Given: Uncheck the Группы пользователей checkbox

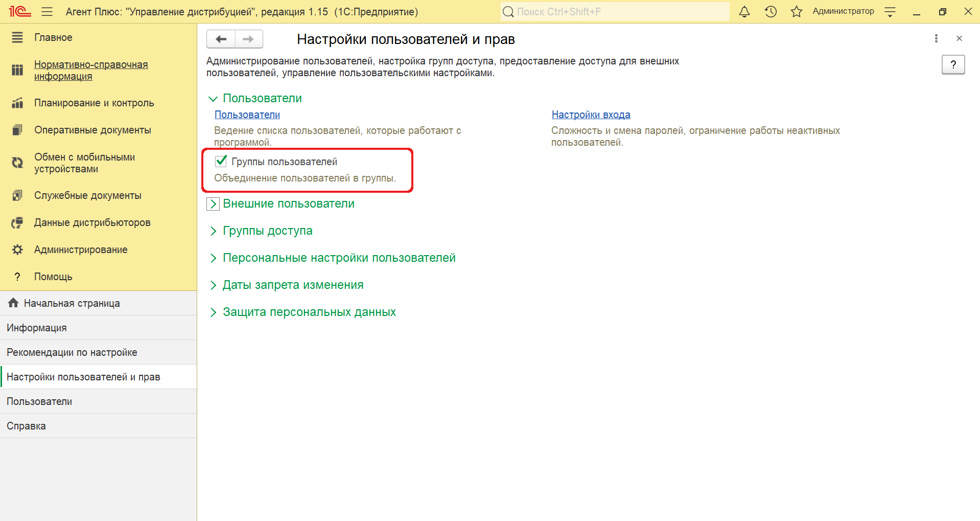Looking at the screenshot, I should 221,162.
